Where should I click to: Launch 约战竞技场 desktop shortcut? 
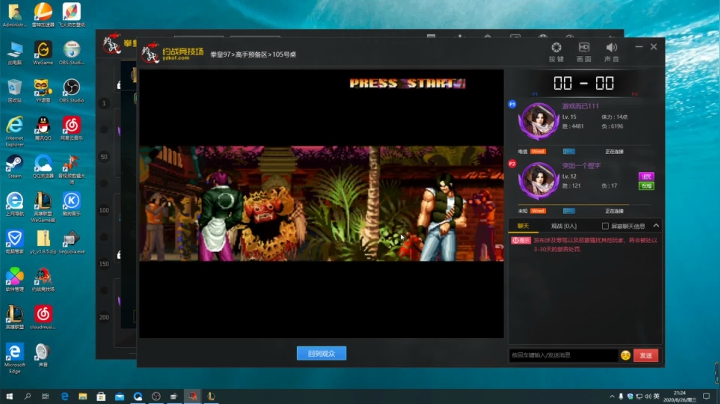pos(43,280)
